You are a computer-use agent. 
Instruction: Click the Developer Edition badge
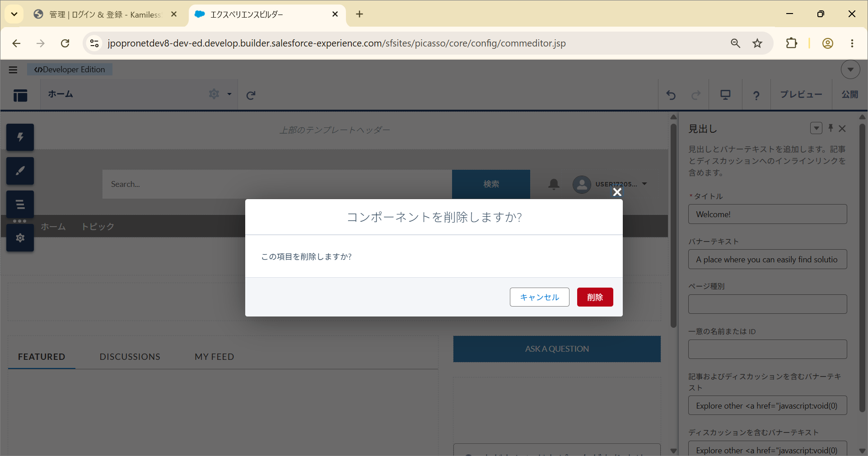coord(70,70)
